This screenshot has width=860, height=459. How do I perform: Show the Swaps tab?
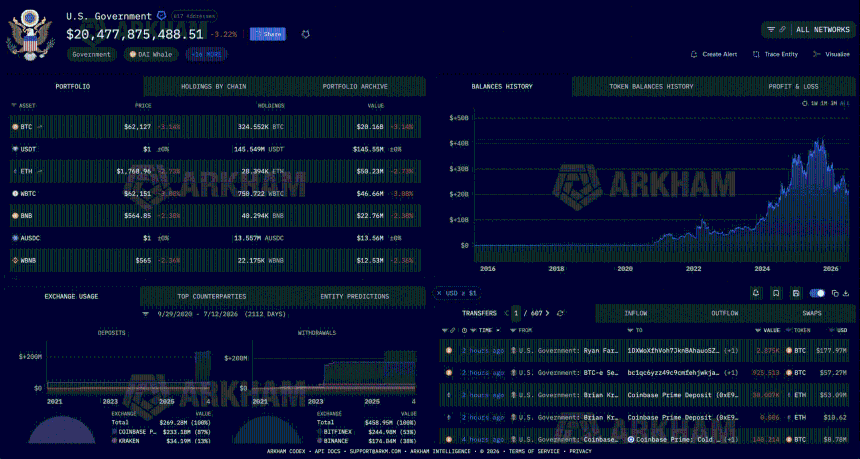(x=812, y=313)
